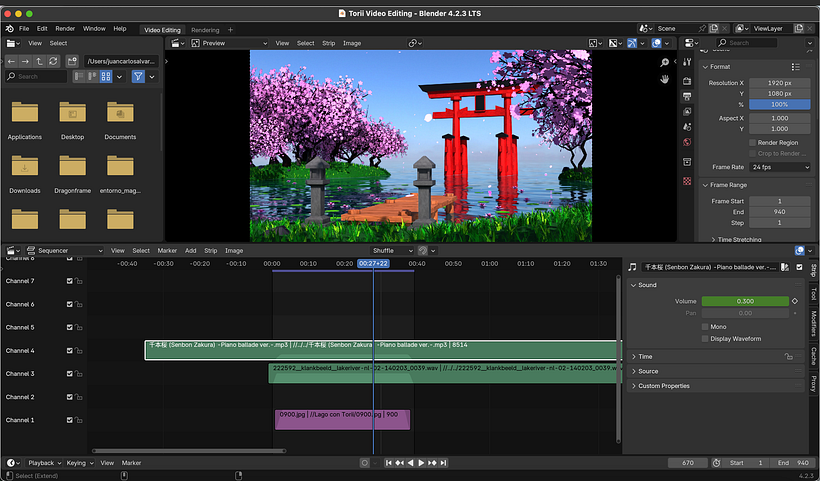
Task: Jump to the next keyframe
Action: [x=432, y=463]
